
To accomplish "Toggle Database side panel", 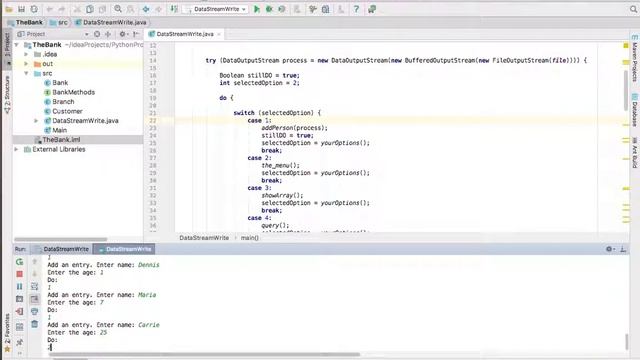I will tap(635, 110).
